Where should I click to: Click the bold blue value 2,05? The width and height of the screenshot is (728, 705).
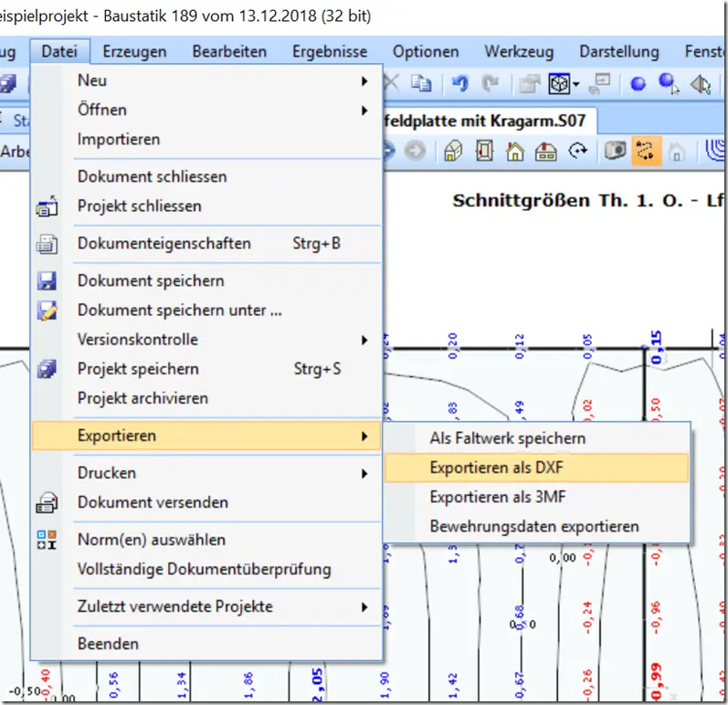click(317, 686)
